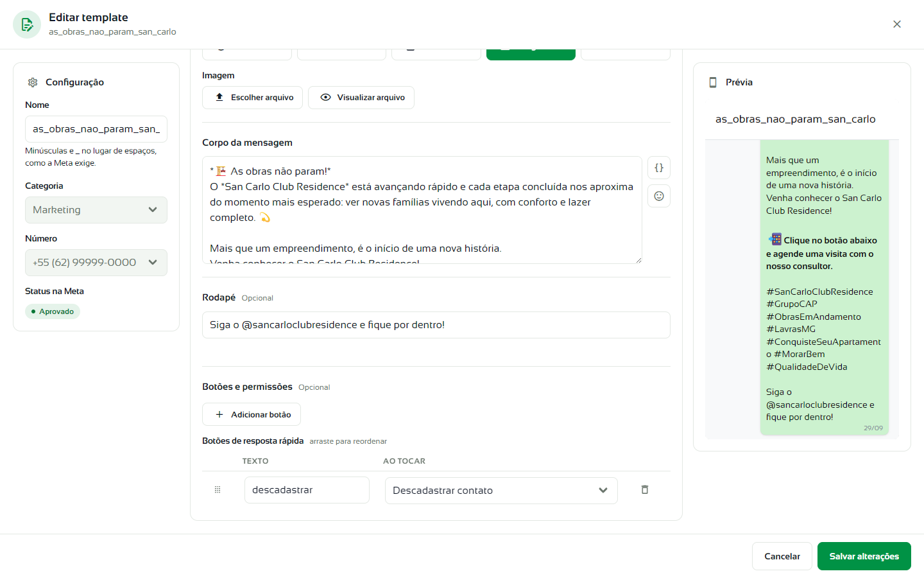The width and height of the screenshot is (924, 578).
Task: Click the resize grip of message textarea
Action: click(638, 260)
